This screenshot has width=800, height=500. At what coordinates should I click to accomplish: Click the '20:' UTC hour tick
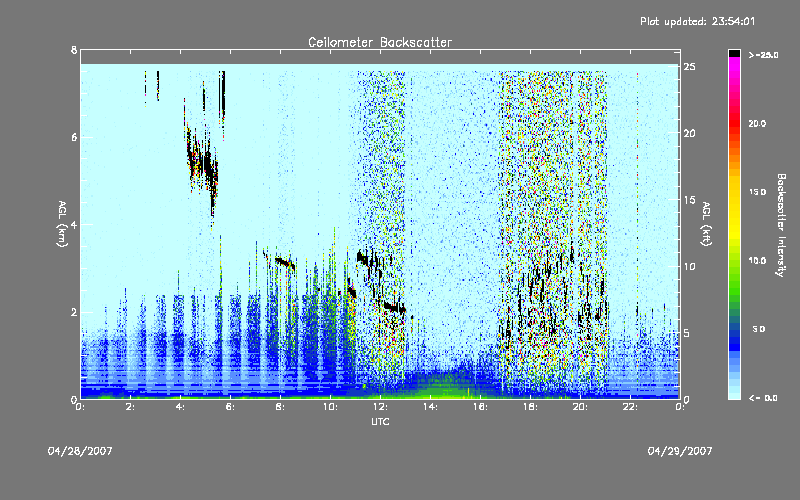tap(580, 407)
